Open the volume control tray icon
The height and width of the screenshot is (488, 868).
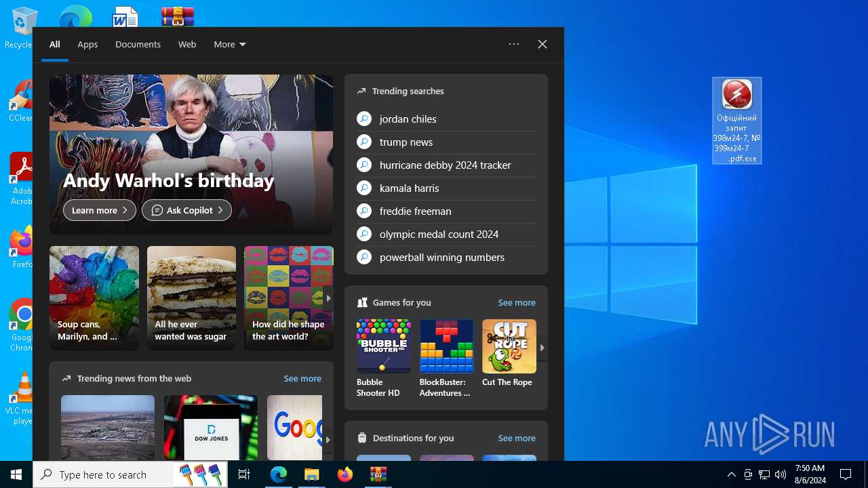(x=780, y=474)
